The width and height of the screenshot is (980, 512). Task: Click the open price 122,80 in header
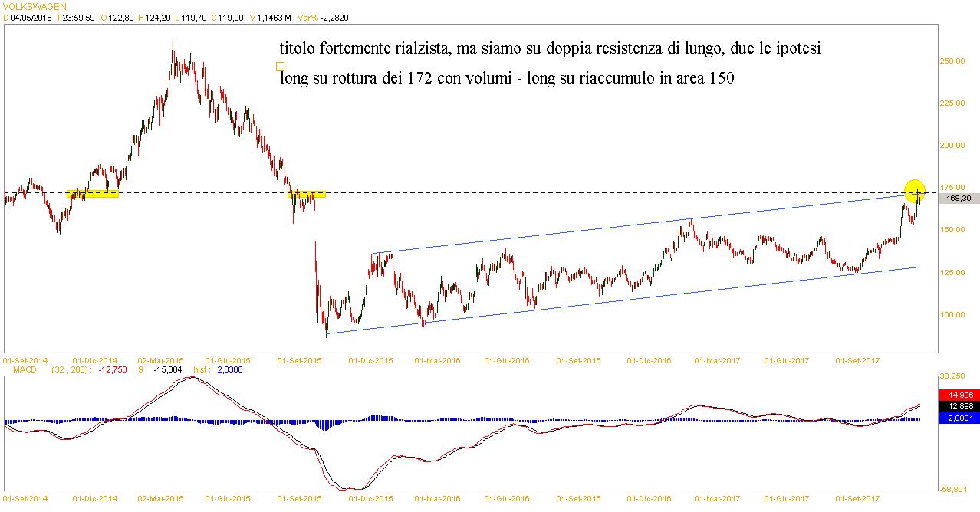120,17
